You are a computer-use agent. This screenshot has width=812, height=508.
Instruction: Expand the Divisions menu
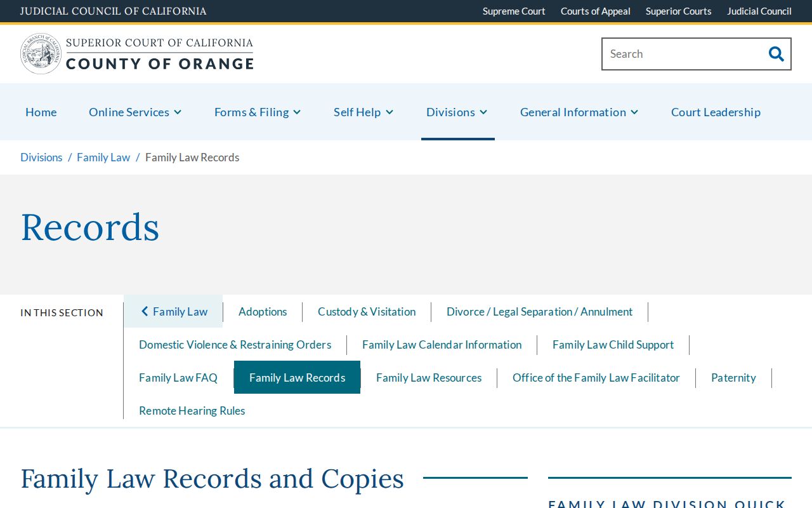click(457, 112)
